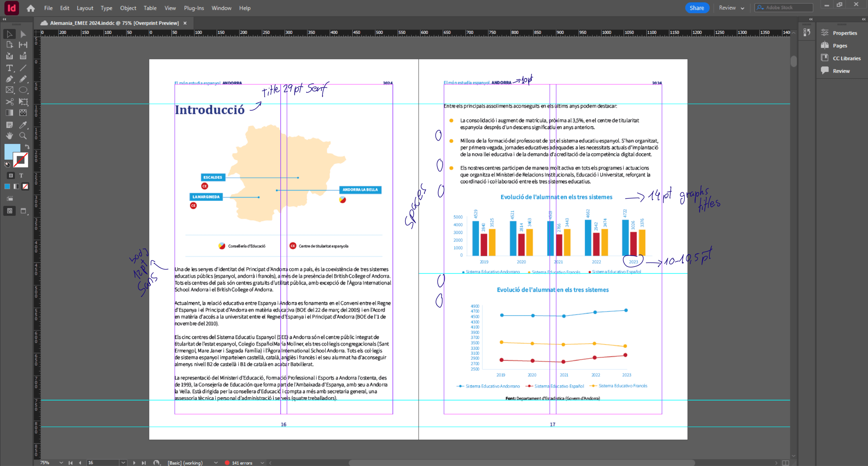
Task: Select the Rectangle Frame tool
Action: 9,90
